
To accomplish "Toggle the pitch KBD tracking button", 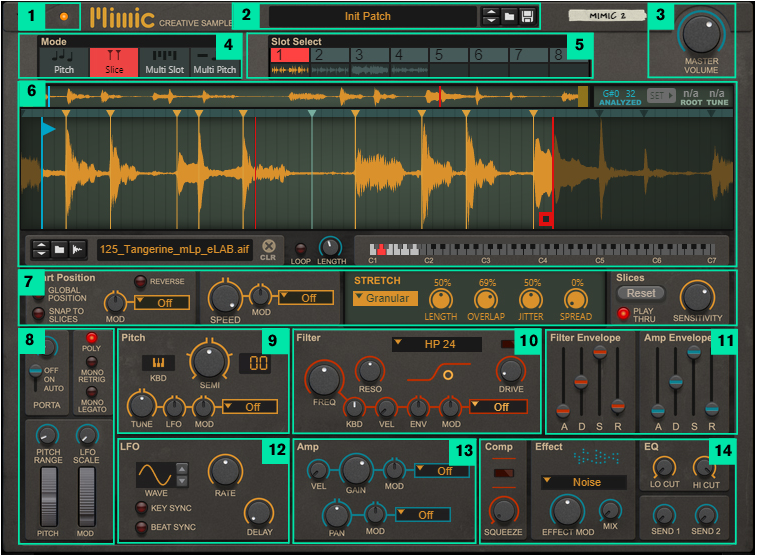I will point(158,363).
